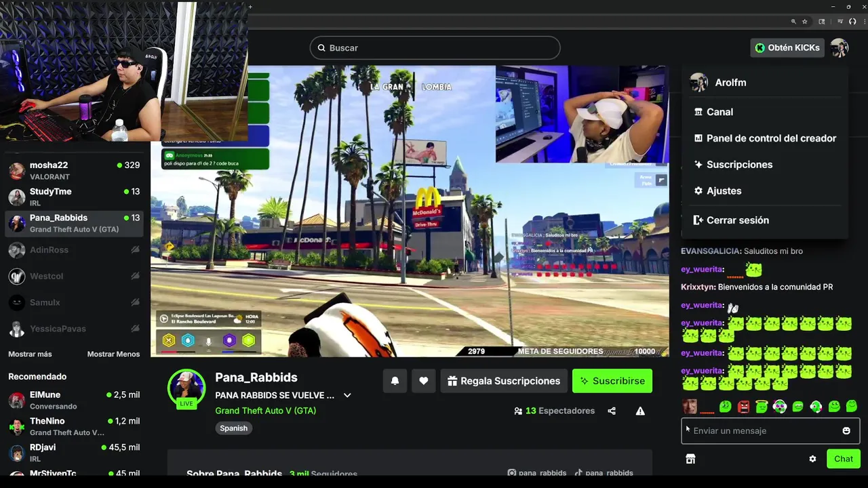Click the face emote thumbnail in emote bar
This screenshot has height=488, width=868.
click(x=690, y=407)
